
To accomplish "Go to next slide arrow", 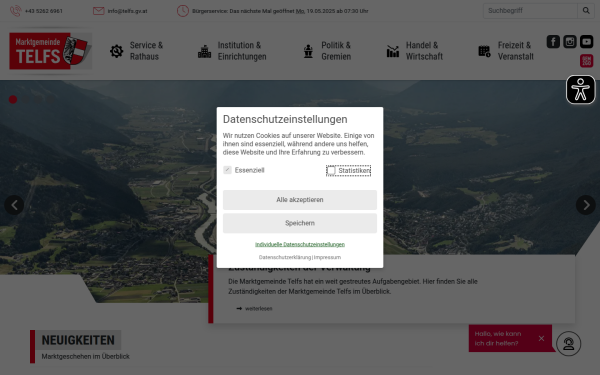I will [x=586, y=205].
